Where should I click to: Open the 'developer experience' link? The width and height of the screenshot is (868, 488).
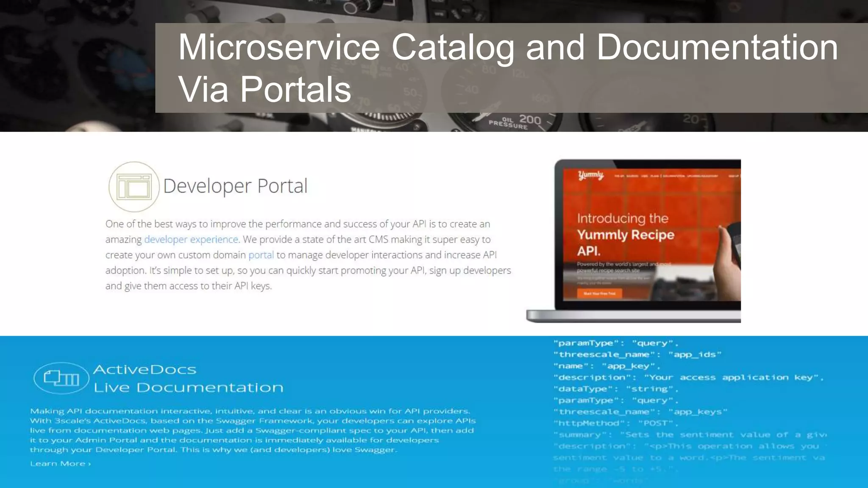(x=191, y=239)
